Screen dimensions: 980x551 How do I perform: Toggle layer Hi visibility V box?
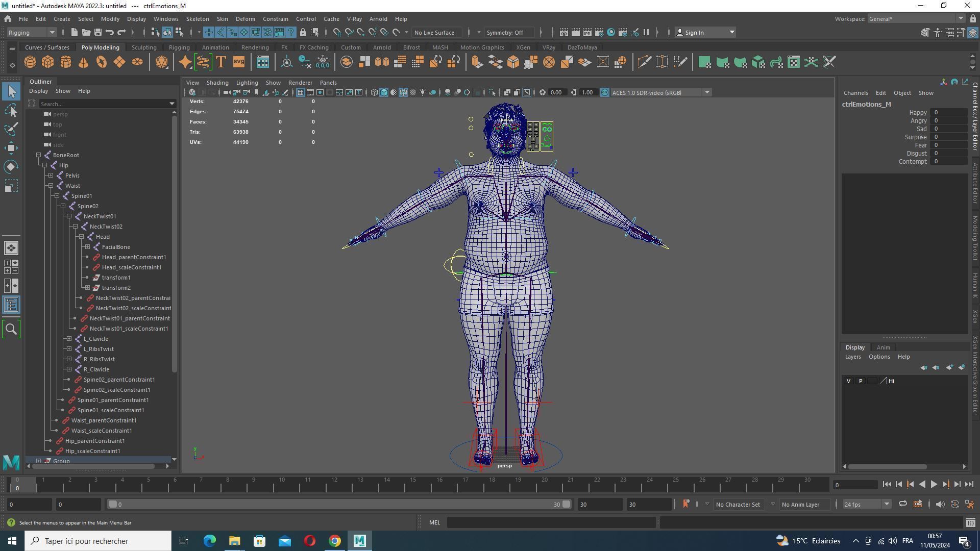849,381
